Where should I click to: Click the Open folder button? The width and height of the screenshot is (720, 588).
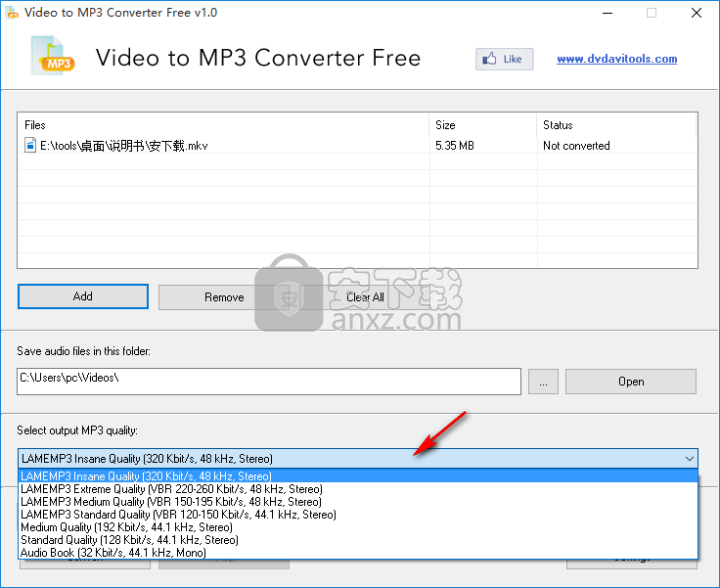pos(630,382)
